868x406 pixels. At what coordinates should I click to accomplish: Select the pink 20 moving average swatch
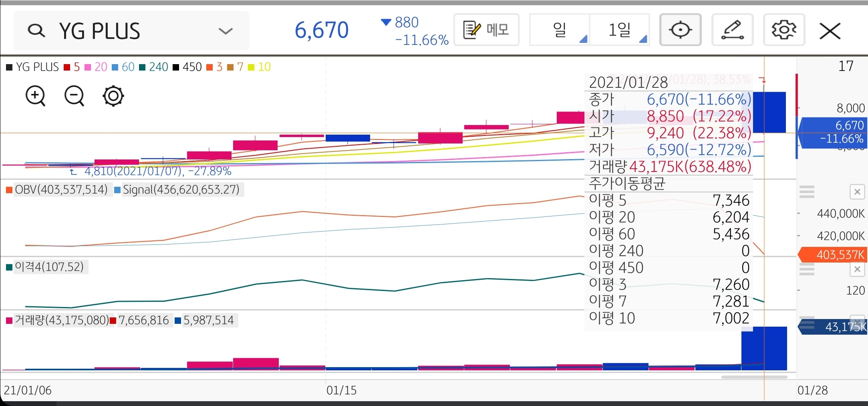coord(88,67)
